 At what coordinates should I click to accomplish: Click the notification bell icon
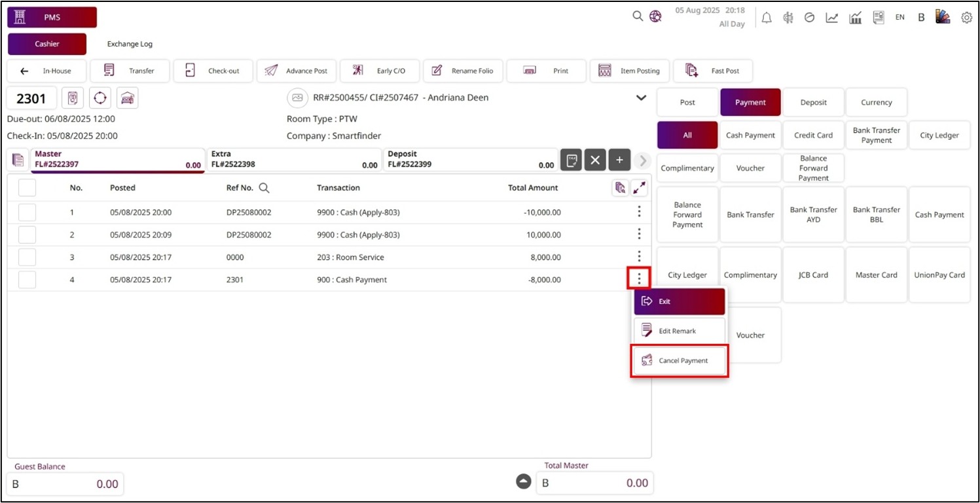click(767, 18)
